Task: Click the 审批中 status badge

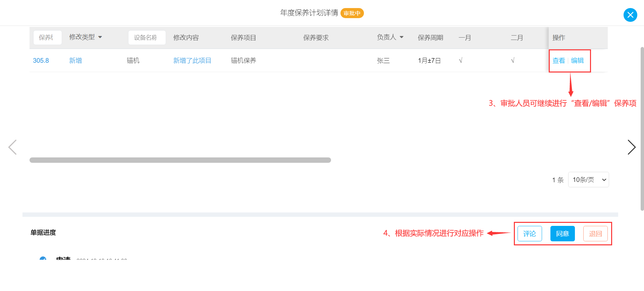Action: tap(352, 13)
